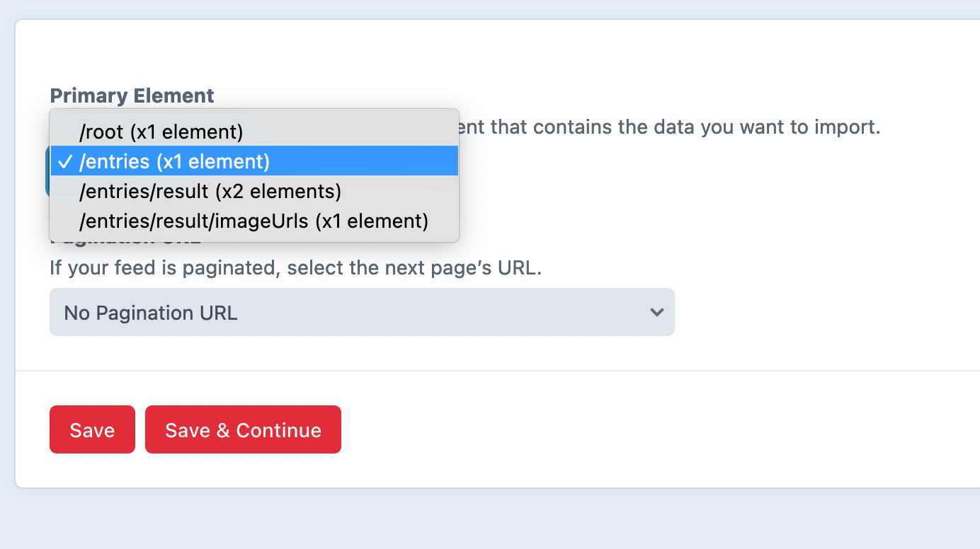Click the instruction text about importing data
This screenshot has height=549, width=980.
point(673,127)
